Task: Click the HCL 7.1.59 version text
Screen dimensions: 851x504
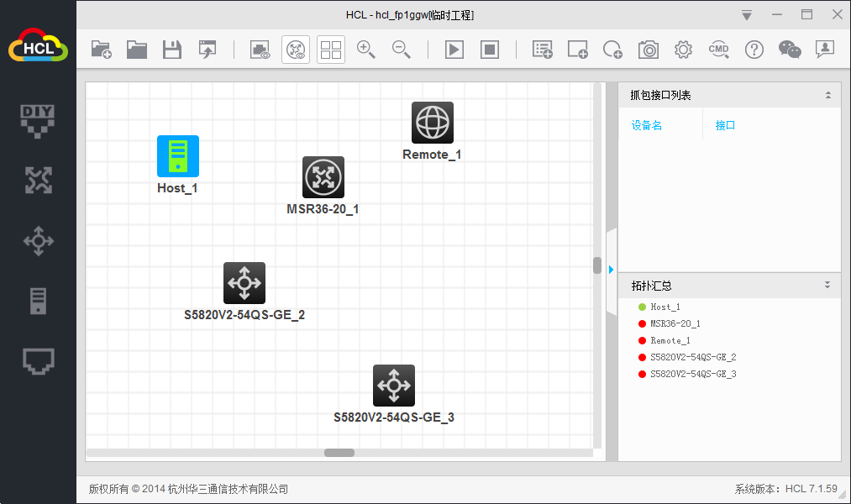Action: coord(812,489)
